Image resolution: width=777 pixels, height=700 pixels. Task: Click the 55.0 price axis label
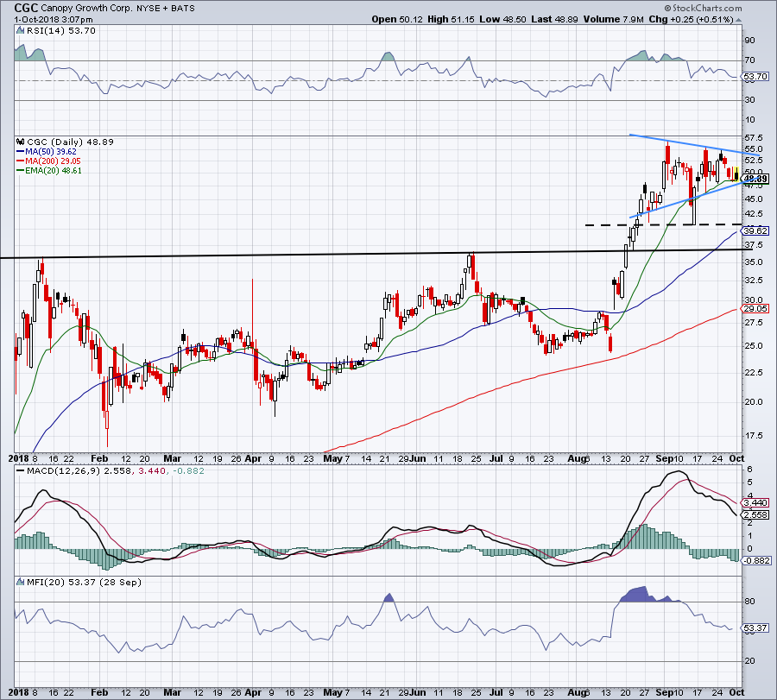(x=754, y=149)
